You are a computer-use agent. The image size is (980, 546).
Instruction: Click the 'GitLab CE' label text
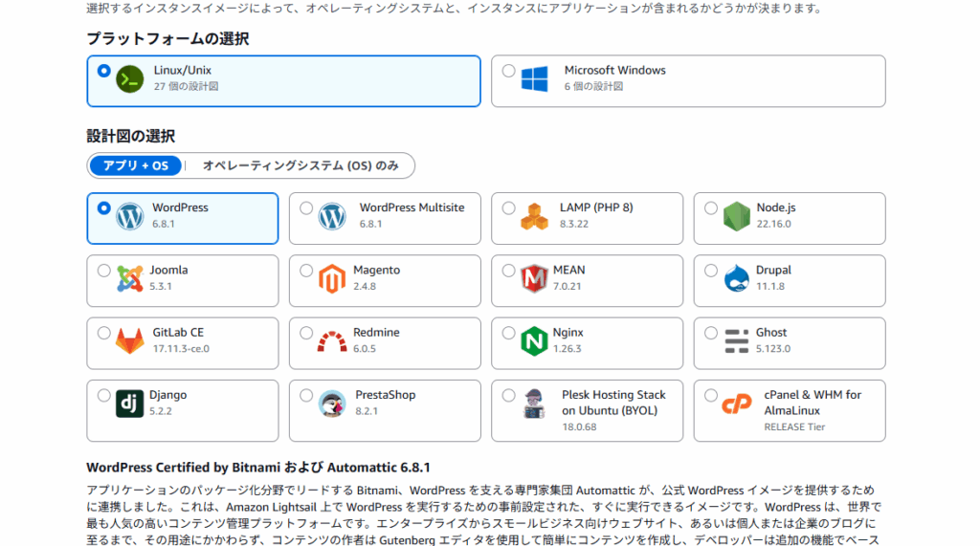(178, 333)
